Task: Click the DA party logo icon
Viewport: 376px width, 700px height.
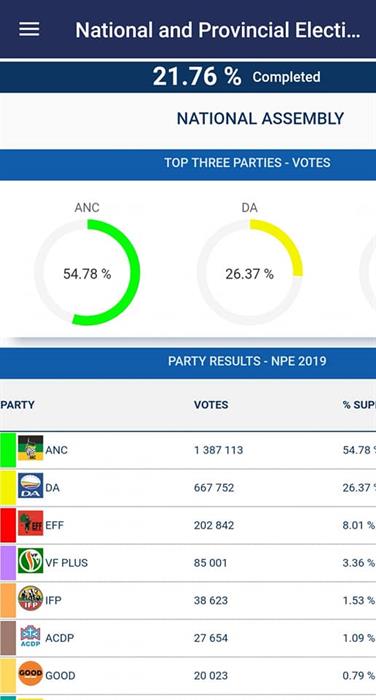Action: point(30,486)
